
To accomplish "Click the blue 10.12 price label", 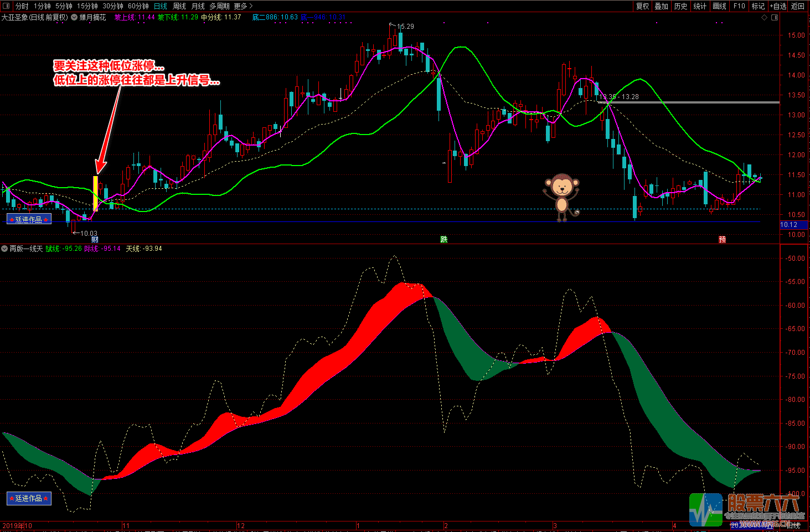I will tap(789, 225).
